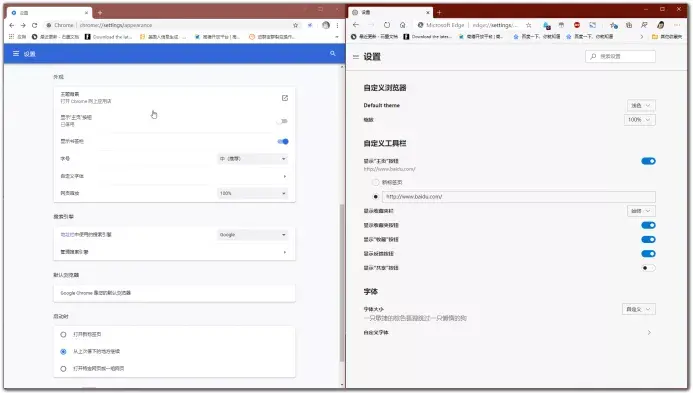This screenshot has height=393, width=693.
Task: Select the New Tab Page radio in Edge
Action: 375,182
